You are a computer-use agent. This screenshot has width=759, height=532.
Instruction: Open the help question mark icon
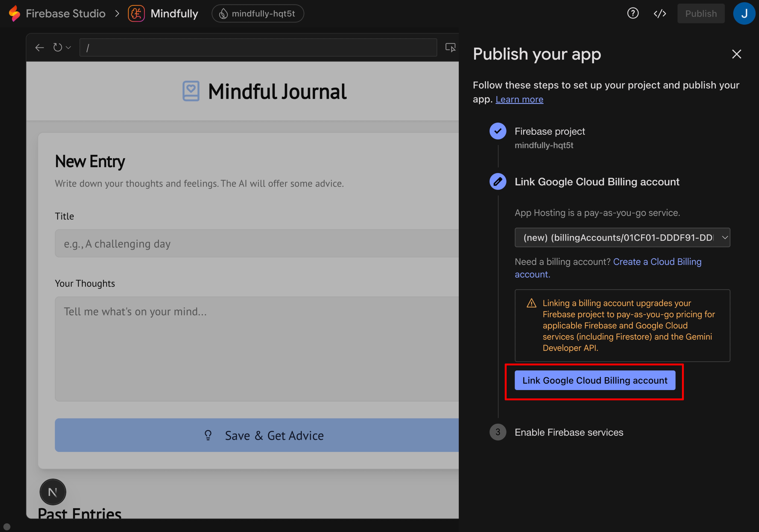[633, 13]
